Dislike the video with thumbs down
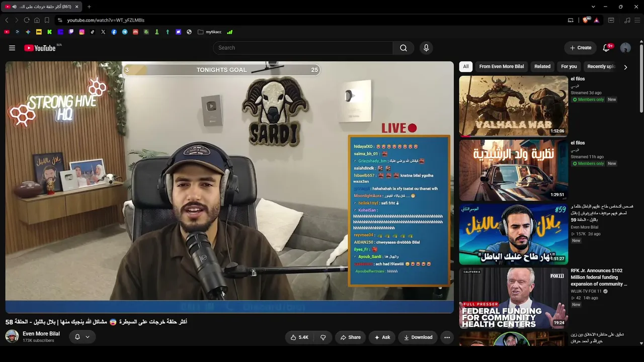644x362 pixels. coord(323,337)
